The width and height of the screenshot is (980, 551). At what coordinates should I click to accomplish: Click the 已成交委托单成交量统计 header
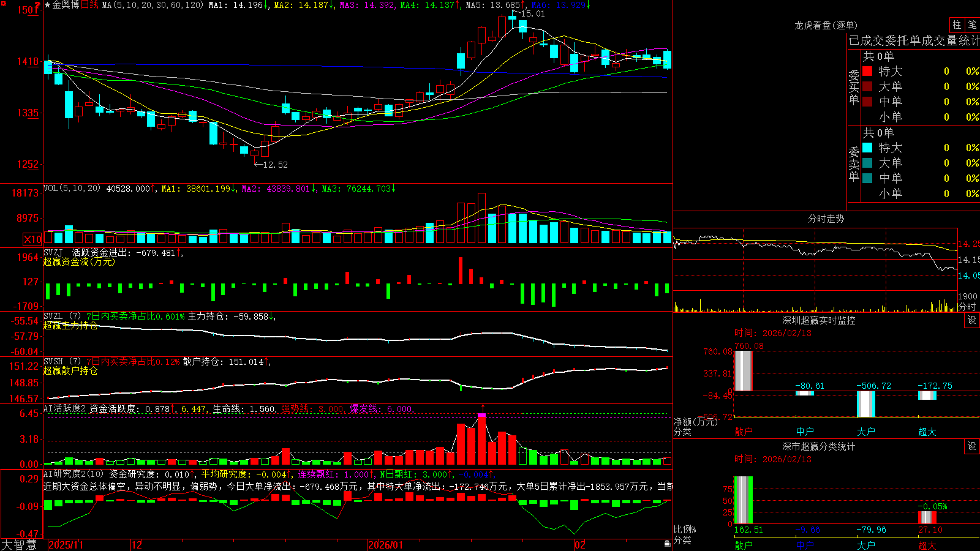pyautogui.click(x=914, y=40)
